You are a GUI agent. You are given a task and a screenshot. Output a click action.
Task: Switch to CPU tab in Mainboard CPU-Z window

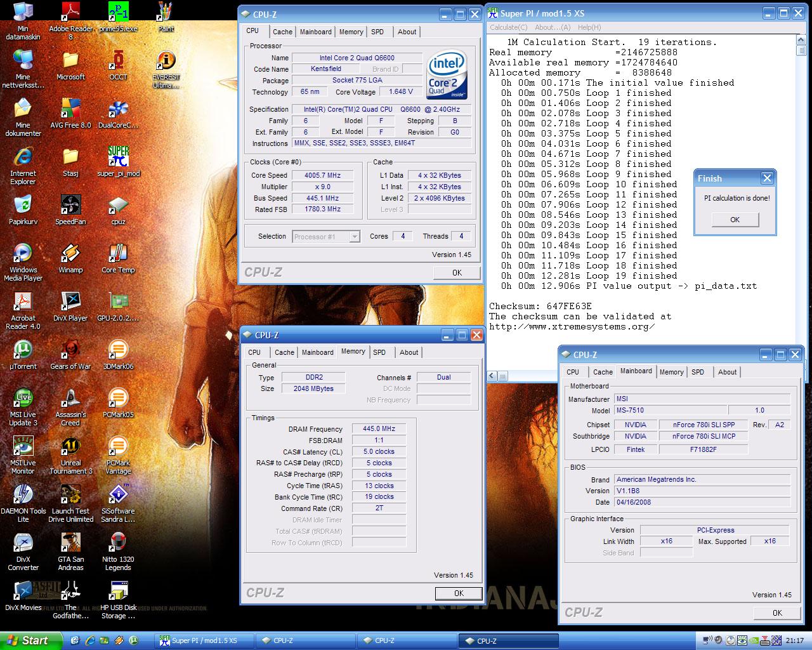click(573, 372)
